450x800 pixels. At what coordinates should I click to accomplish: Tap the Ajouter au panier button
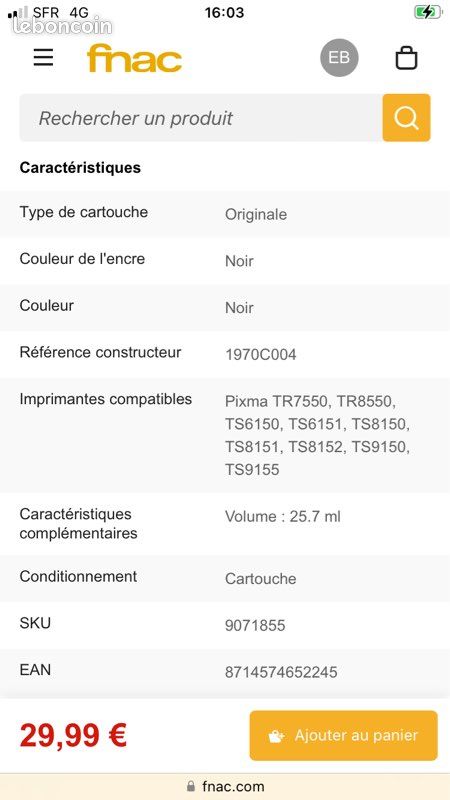pos(343,736)
